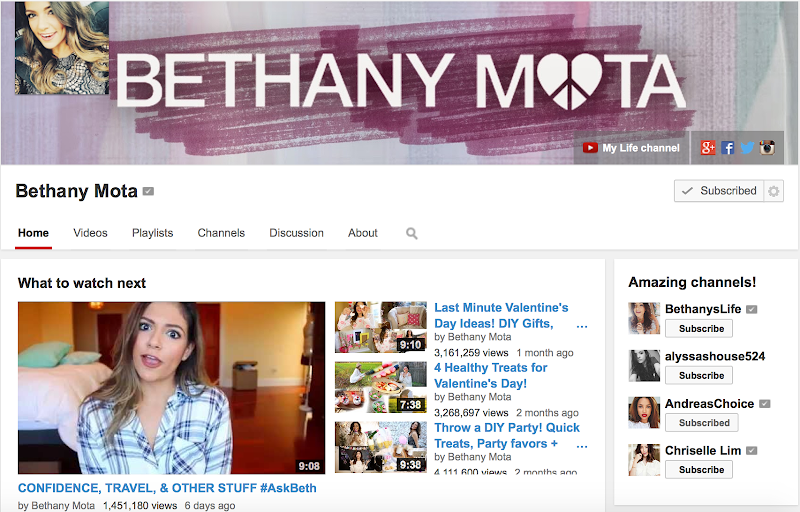
Task: Open the Google+ social link icon
Action: [708, 148]
